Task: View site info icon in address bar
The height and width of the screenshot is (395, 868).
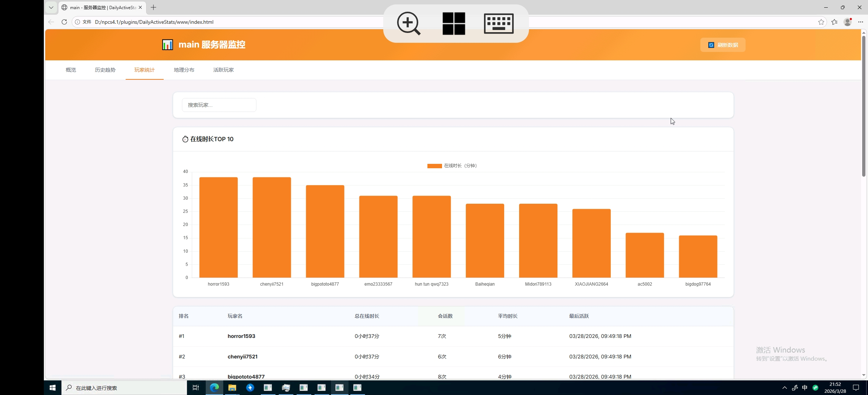Action: (77, 22)
